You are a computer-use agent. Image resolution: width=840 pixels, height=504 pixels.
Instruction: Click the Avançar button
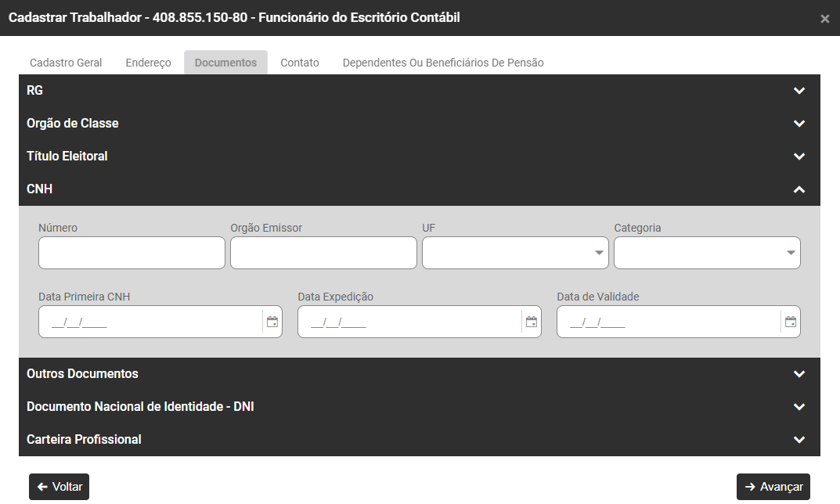pos(773,487)
